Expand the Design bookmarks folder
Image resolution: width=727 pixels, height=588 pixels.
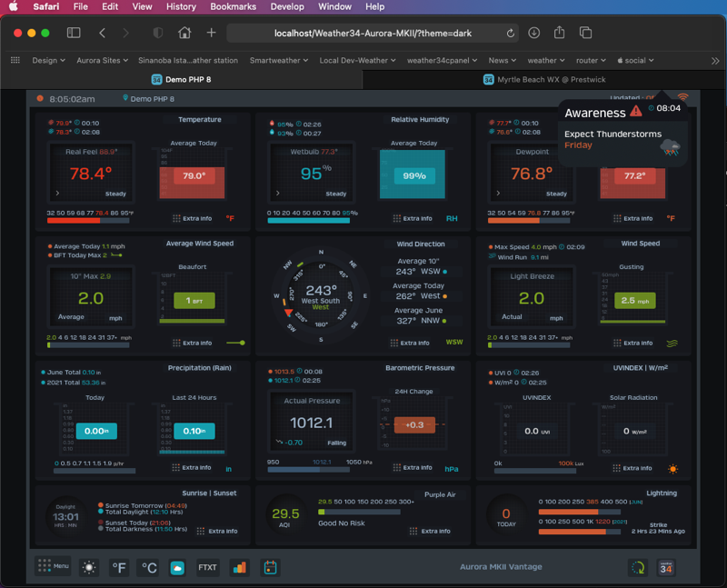(x=48, y=60)
